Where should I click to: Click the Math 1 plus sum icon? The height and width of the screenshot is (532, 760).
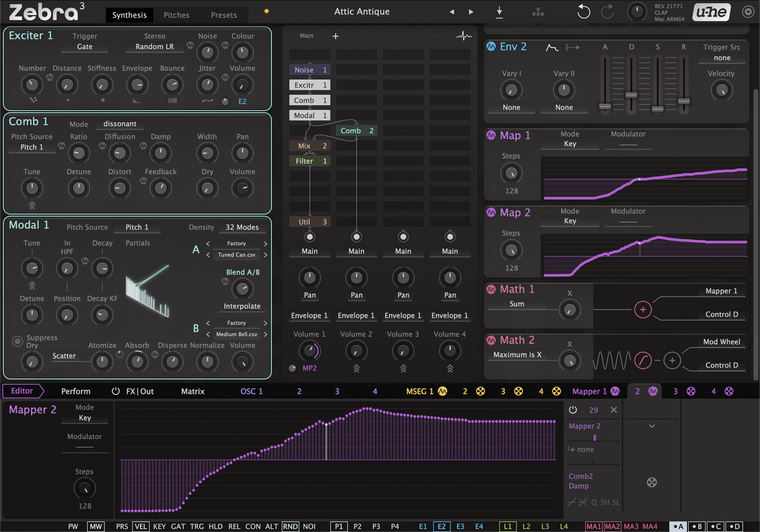pyautogui.click(x=643, y=309)
